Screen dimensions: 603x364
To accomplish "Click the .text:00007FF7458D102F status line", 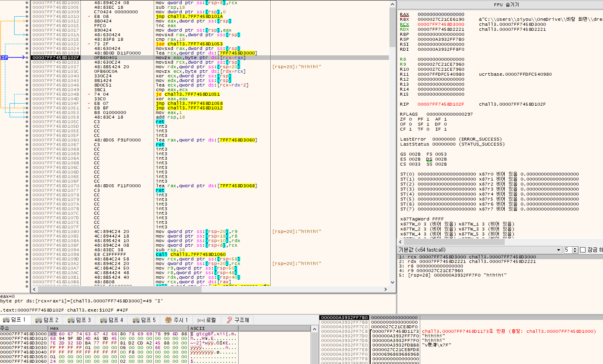I will point(64,310).
